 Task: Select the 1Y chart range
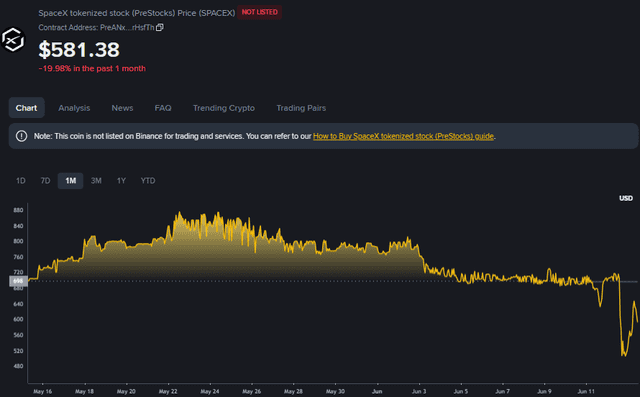click(x=121, y=180)
